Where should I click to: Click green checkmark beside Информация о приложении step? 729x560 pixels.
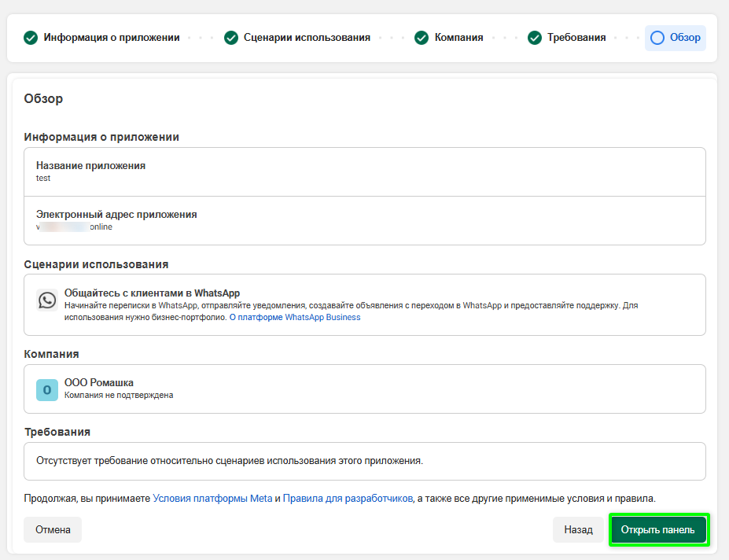31,38
